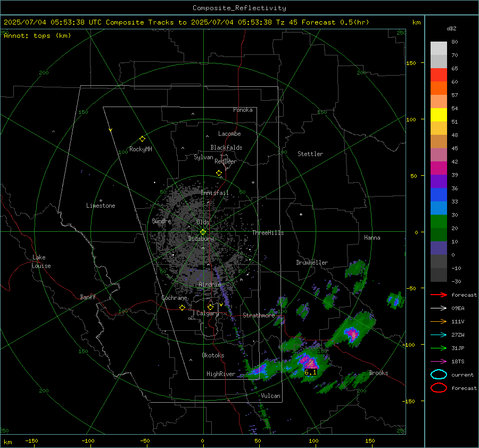
Task: Click the 'Calgary' map label
Action: (208, 313)
